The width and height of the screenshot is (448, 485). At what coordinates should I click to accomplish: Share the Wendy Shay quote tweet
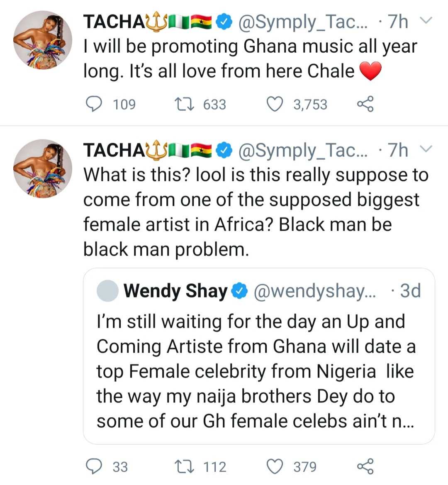[x=365, y=466]
